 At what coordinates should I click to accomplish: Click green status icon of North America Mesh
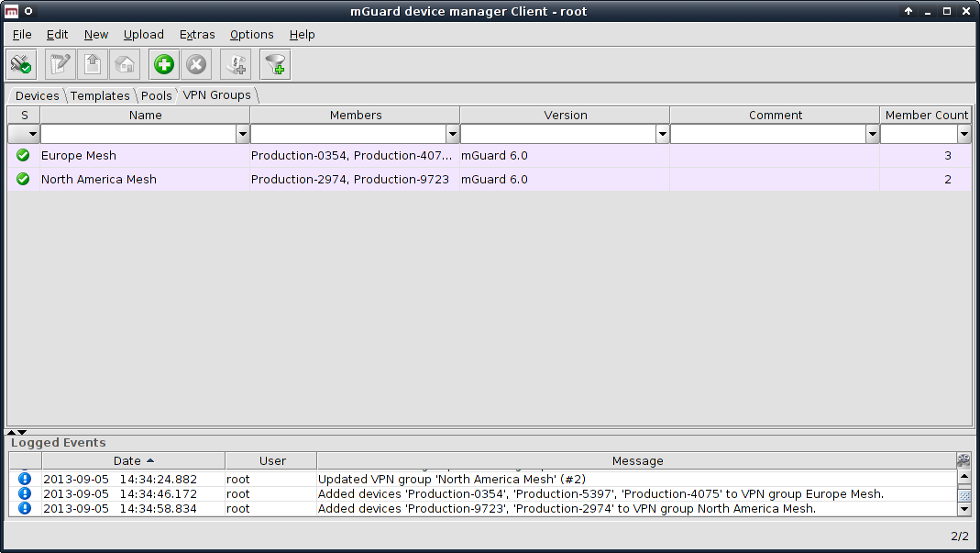23,179
